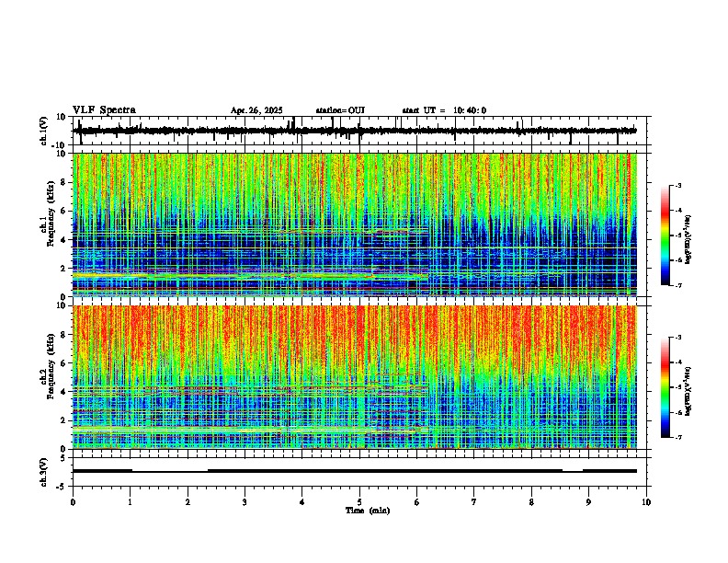The image size is (728, 563).
Task: Click the '-3' label on ch.2 colorbar
Action: 678,338
